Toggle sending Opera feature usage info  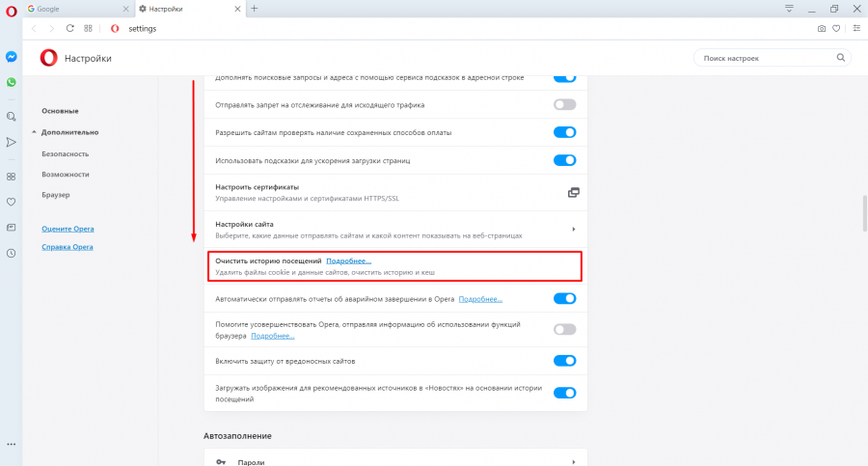coord(564,330)
